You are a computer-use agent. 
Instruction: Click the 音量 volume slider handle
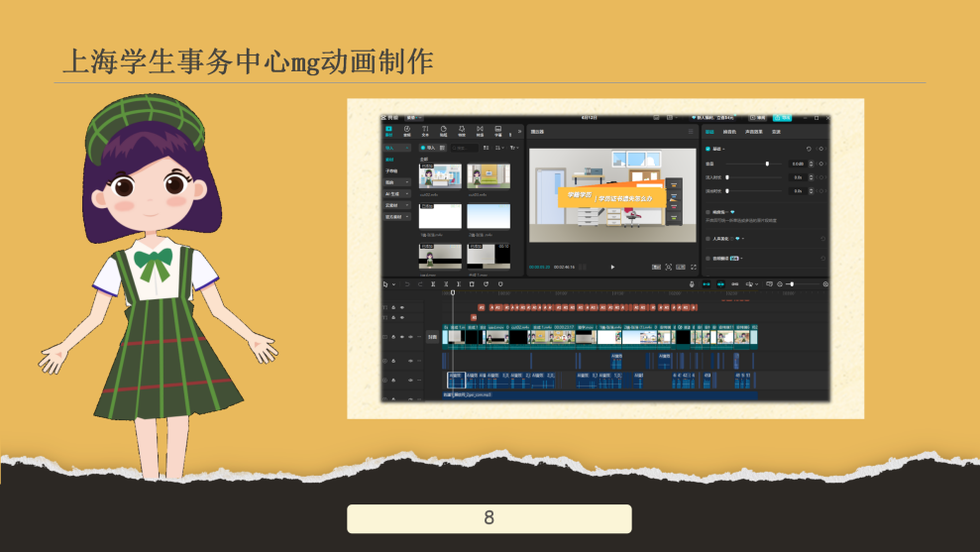[767, 163]
